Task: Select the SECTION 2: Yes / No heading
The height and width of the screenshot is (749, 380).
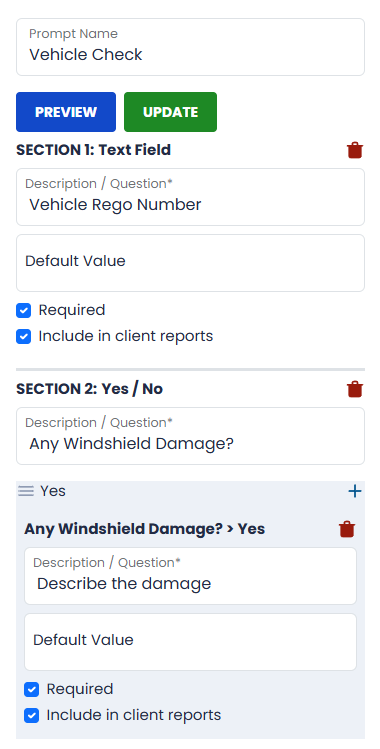Action: click(x=90, y=389)
